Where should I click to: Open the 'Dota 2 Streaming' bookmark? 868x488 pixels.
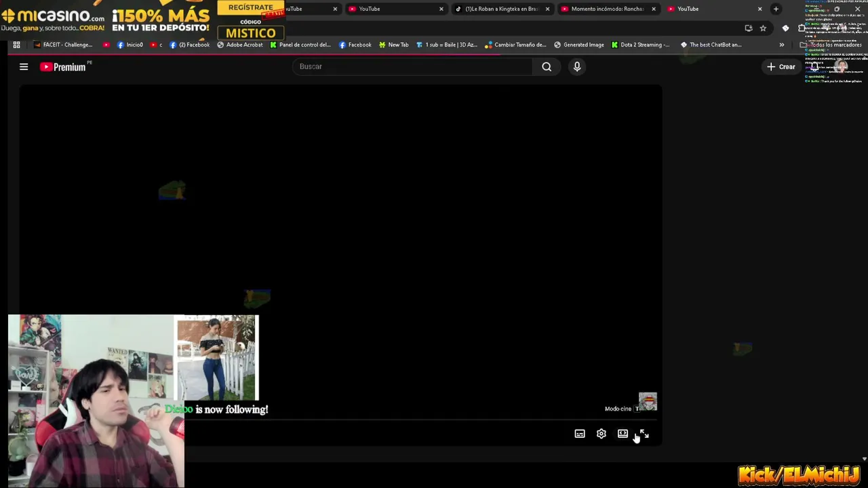tap(641, 45)
